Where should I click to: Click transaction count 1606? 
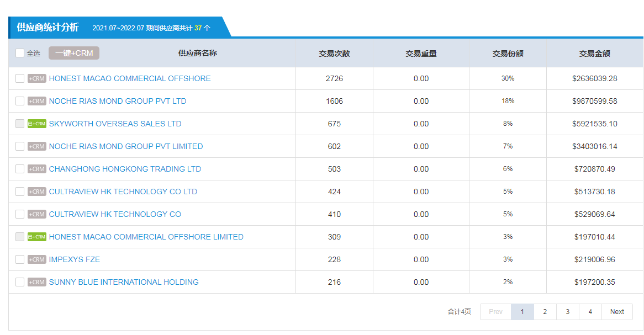[x=334, y=101]
